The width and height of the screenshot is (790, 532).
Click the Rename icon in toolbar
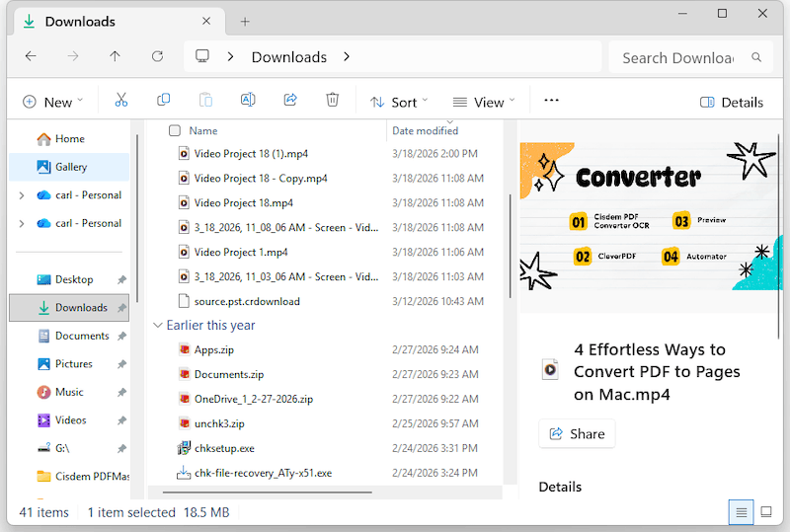pyautogui.click(x=248, y=100)
